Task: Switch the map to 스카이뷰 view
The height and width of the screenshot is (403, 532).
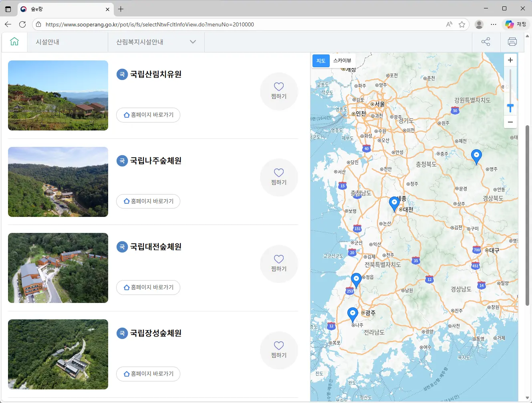Action: [343, 60]
